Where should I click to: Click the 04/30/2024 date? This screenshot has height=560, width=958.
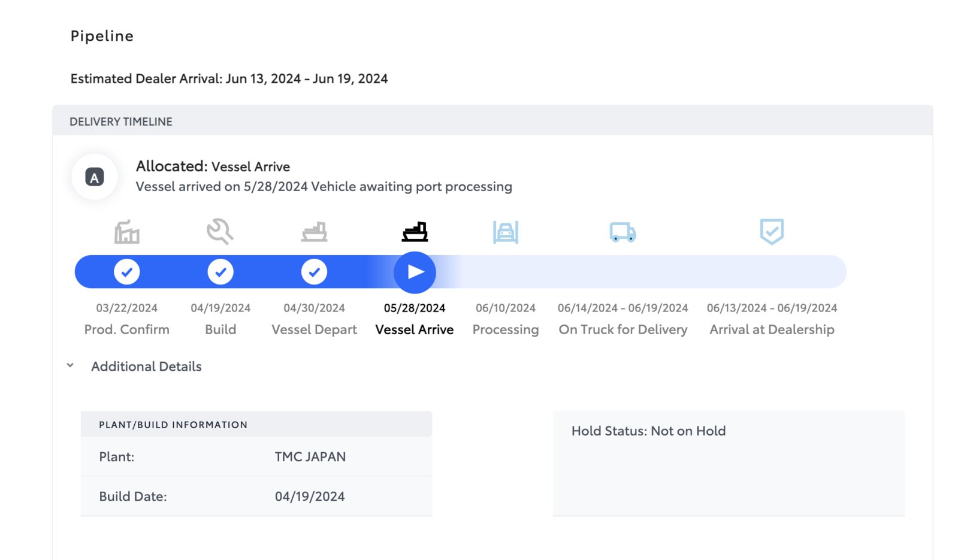314,308
